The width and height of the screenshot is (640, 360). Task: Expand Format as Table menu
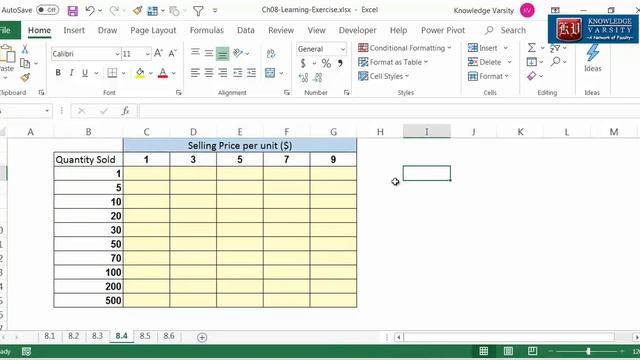[393, 62]
